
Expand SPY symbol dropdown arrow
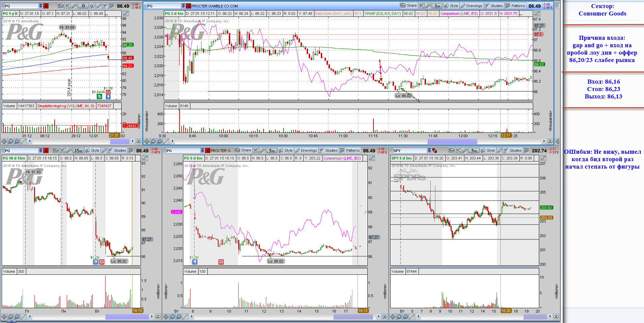click(x=429, y=150)
